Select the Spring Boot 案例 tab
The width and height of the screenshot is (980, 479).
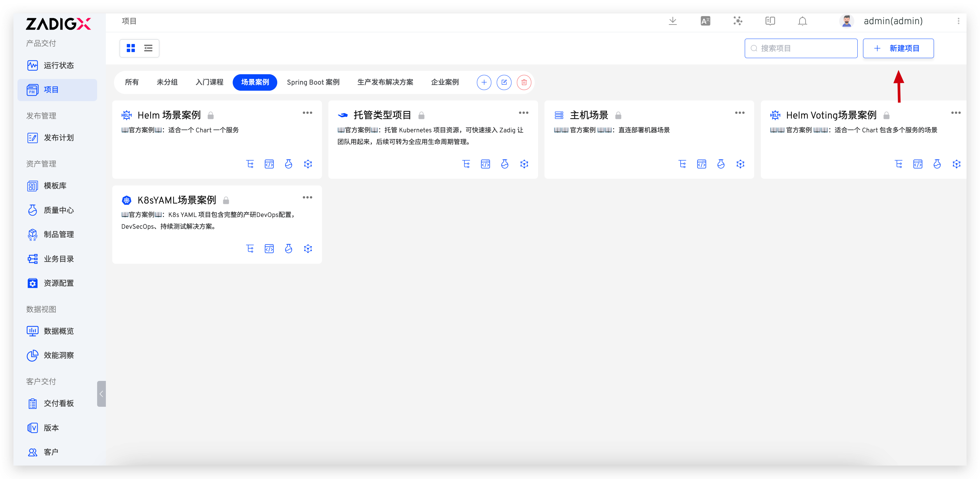[x=313, y=82]
